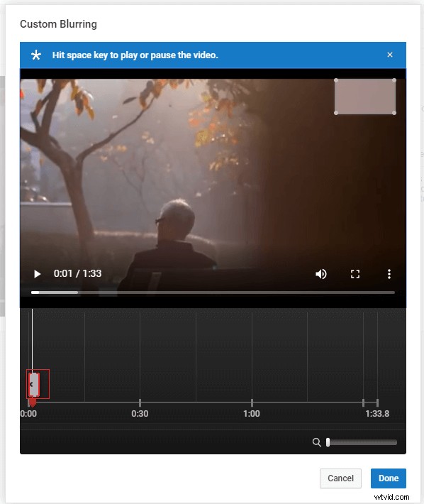Viewport: 424px width, 504px height.
Task: Click the 0:01 / 1:33 time display
Action: [x=77, y=273]
